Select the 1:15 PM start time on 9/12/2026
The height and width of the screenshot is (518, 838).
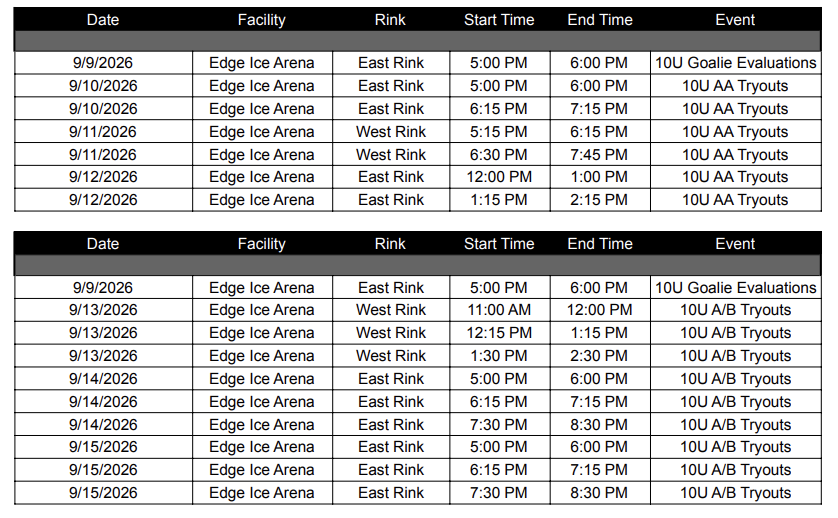point(499,200)
